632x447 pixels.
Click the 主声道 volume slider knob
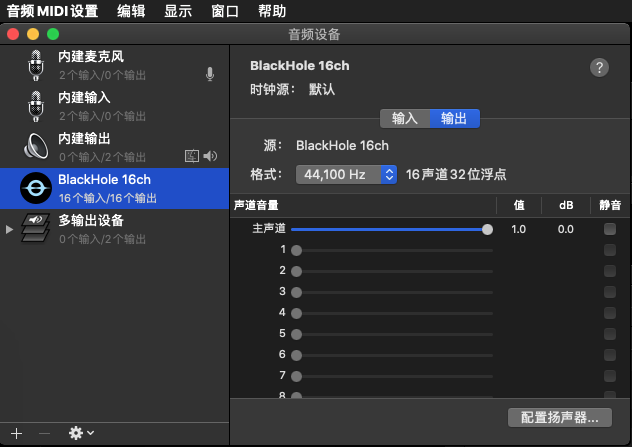[487, 229]
